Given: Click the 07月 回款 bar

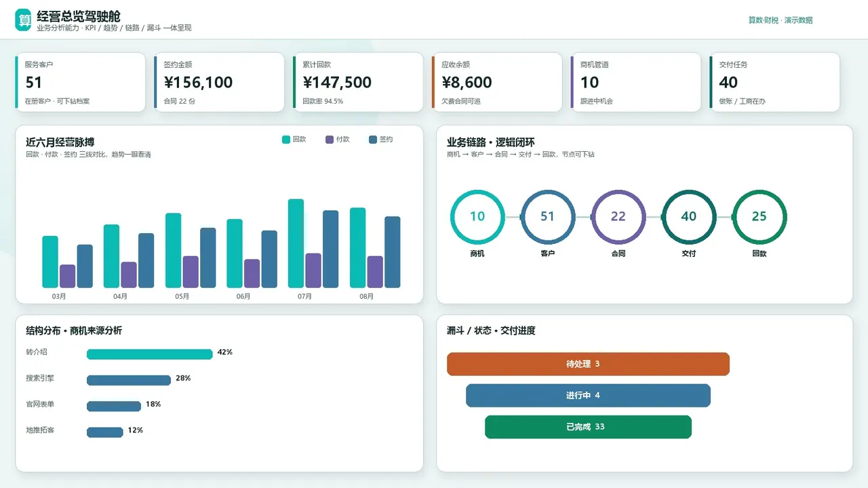Looking at the screenshot, I should click(296, 243).
